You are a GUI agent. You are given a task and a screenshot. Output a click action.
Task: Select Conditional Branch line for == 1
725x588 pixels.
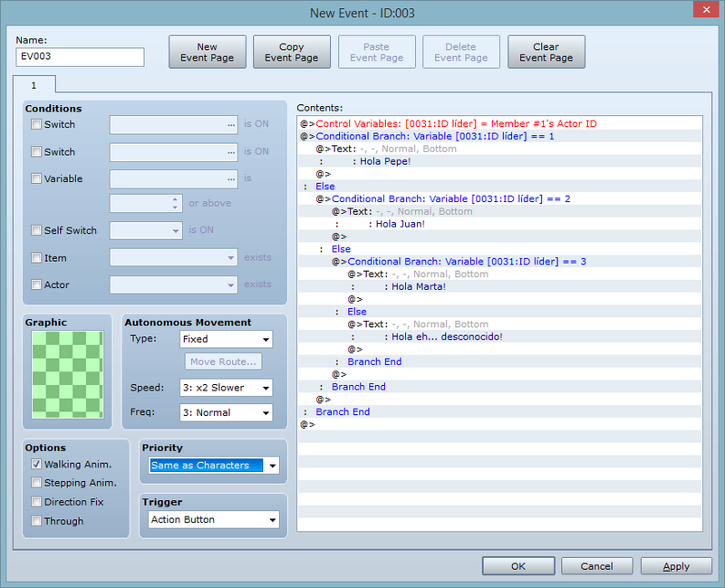click(500, 136)
